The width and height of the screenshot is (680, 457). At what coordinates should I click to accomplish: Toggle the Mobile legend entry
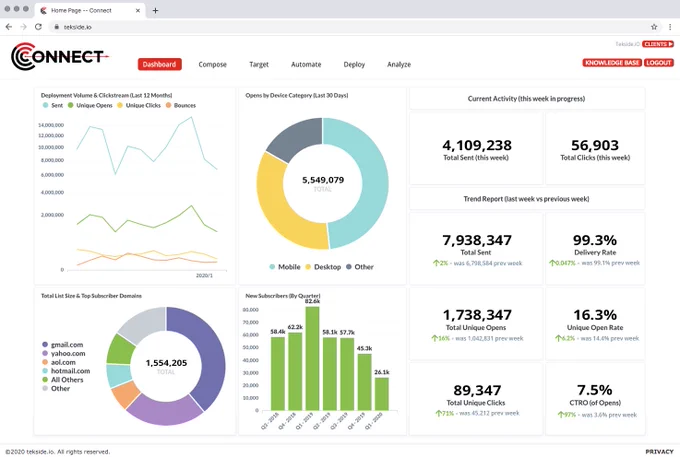[x=284, y=267]
